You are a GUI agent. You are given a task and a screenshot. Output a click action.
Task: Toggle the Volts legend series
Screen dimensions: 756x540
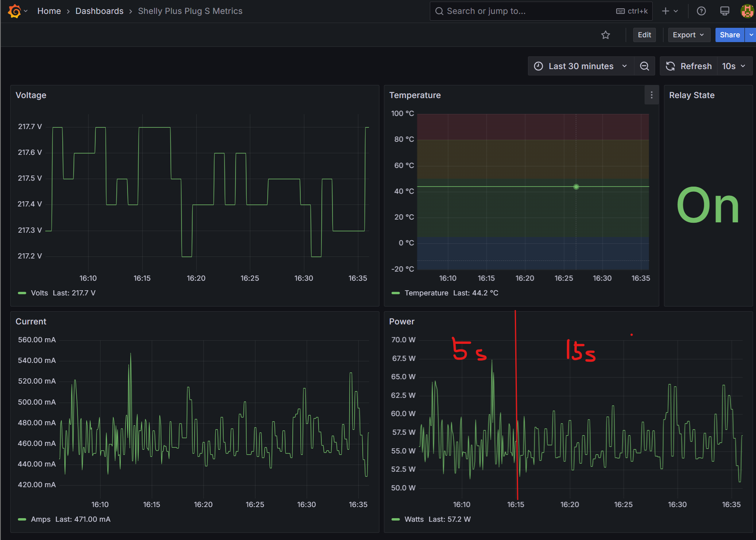tap(39, 293)
